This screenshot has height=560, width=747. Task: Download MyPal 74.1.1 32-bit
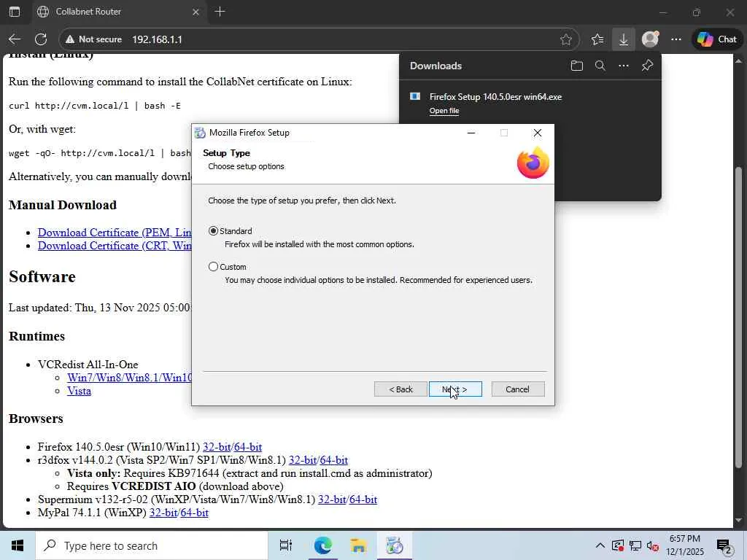[x=163, y=513]
